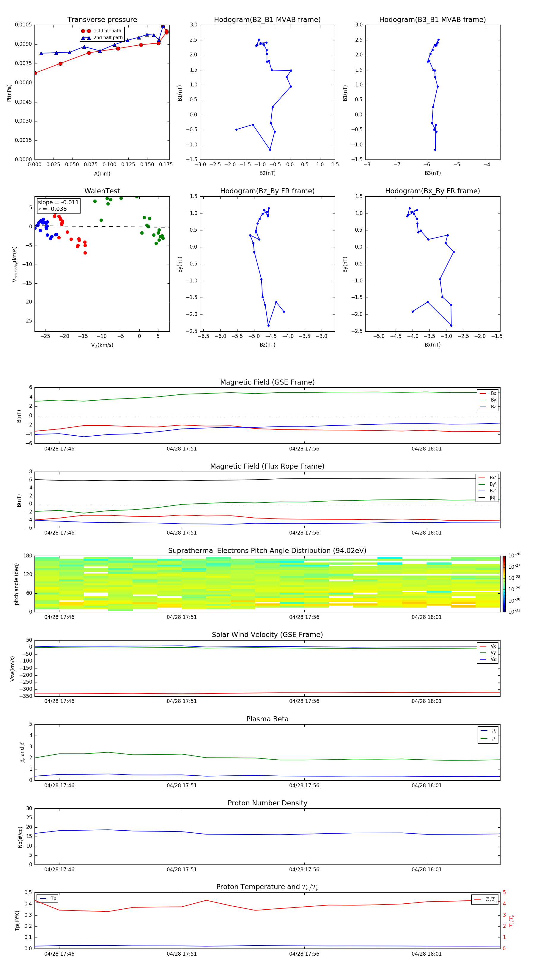The height and width of the screenshot is (980, 535).
Task: Click 'A(T·m)' x-axis label
Action: pos(102,174)
